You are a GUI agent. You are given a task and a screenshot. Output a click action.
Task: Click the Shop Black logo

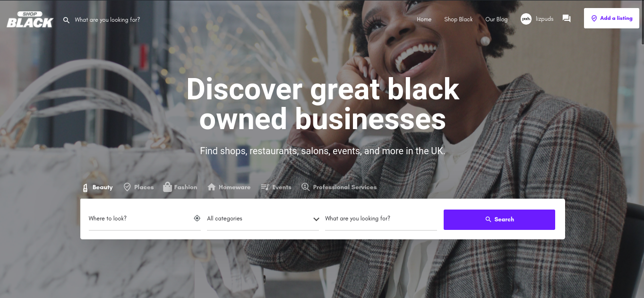(30, 19)
